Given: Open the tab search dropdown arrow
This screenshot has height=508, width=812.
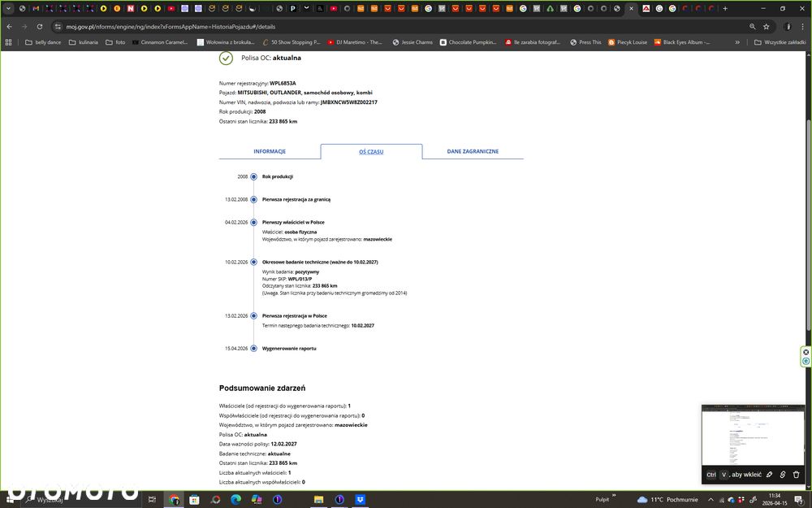Looking at the screenshot, I should tap(8, 8).
